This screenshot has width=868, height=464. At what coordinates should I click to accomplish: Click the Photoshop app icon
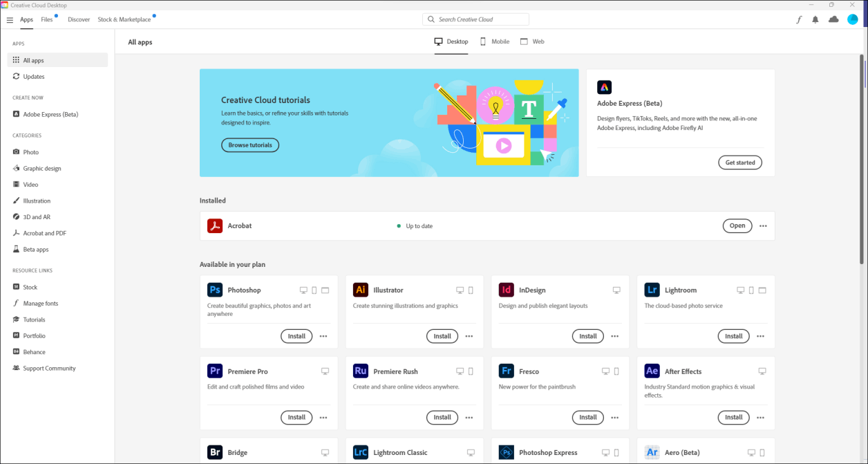coord(215,290)
